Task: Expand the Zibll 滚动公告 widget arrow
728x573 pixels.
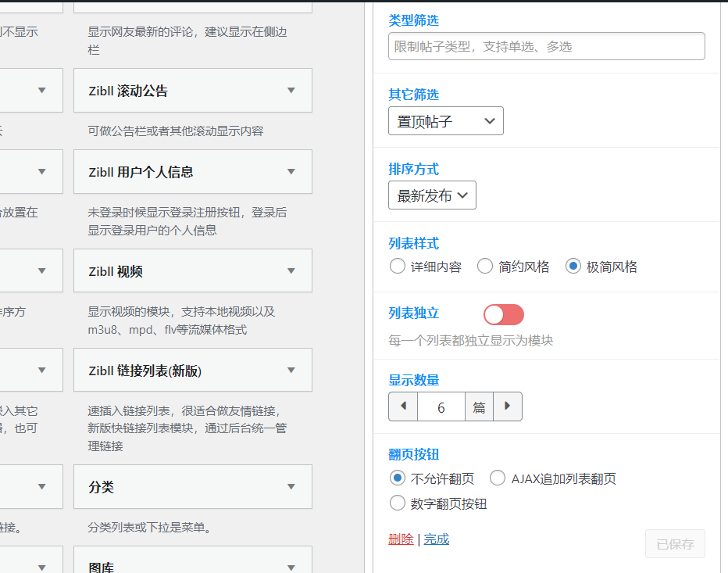Action: tap(291, 91)
